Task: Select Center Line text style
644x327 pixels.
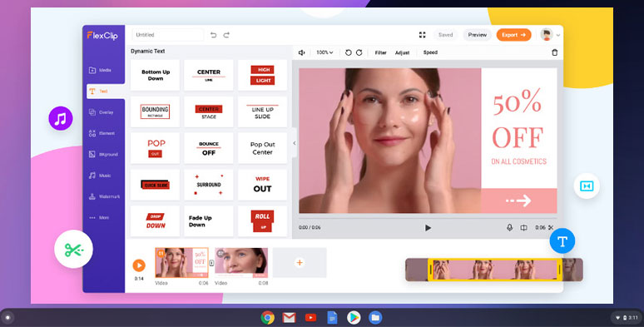Action: click(x=209, y=75)
